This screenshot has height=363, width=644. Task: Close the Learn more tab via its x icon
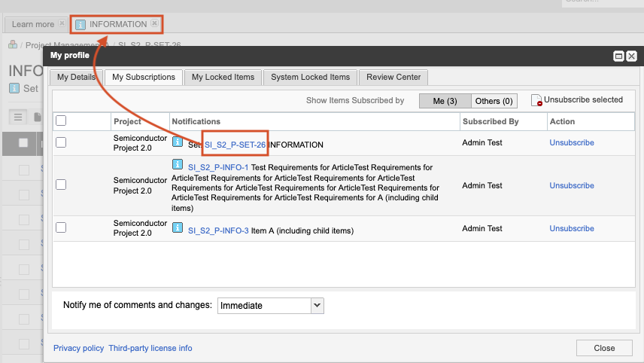[x=62, y=23]
